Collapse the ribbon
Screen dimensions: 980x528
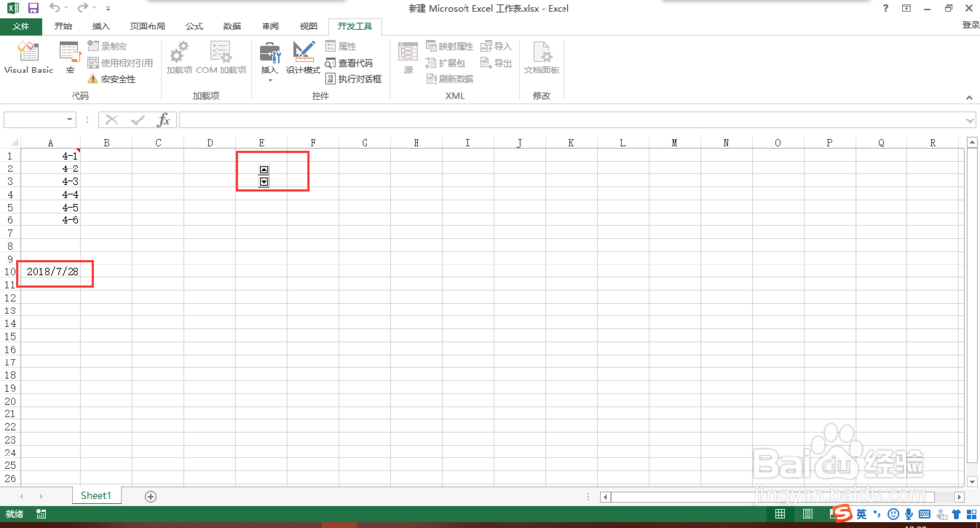pyautogui.click(x=969, y=98)
